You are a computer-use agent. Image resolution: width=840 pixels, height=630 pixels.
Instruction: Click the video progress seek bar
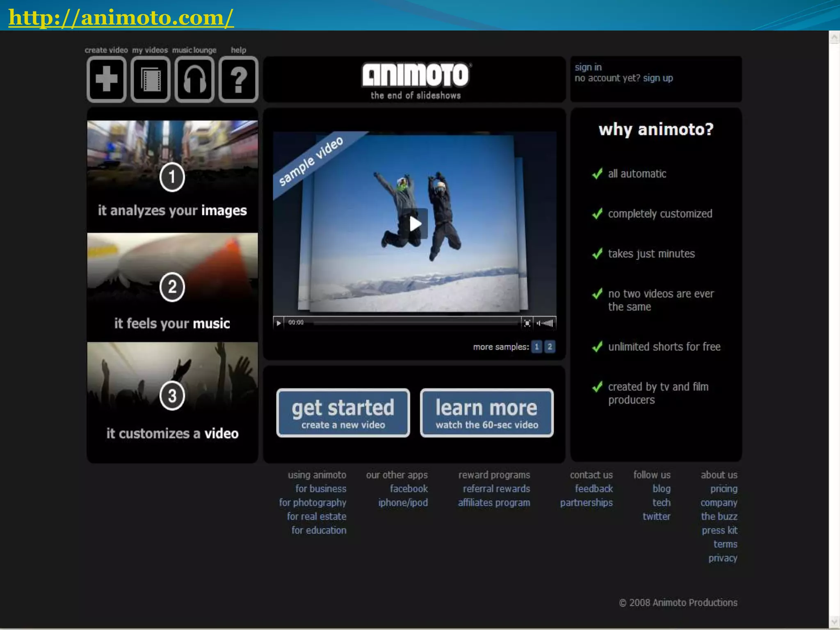[x=415, y=323]
